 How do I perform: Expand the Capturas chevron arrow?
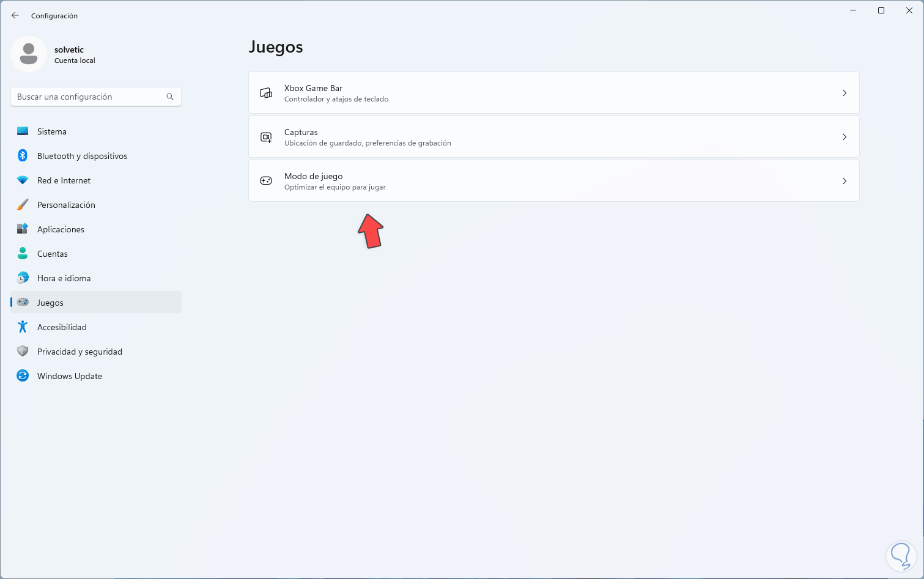click(x=845, y=137)
